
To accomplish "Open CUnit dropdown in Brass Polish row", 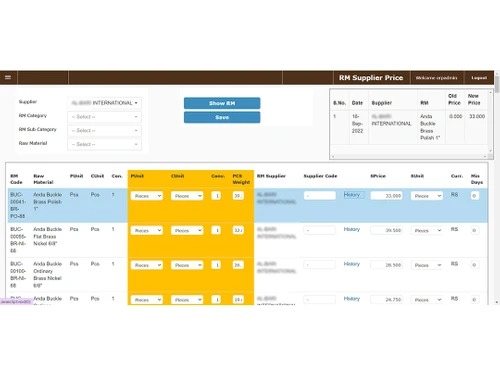I will click(187, 196).
